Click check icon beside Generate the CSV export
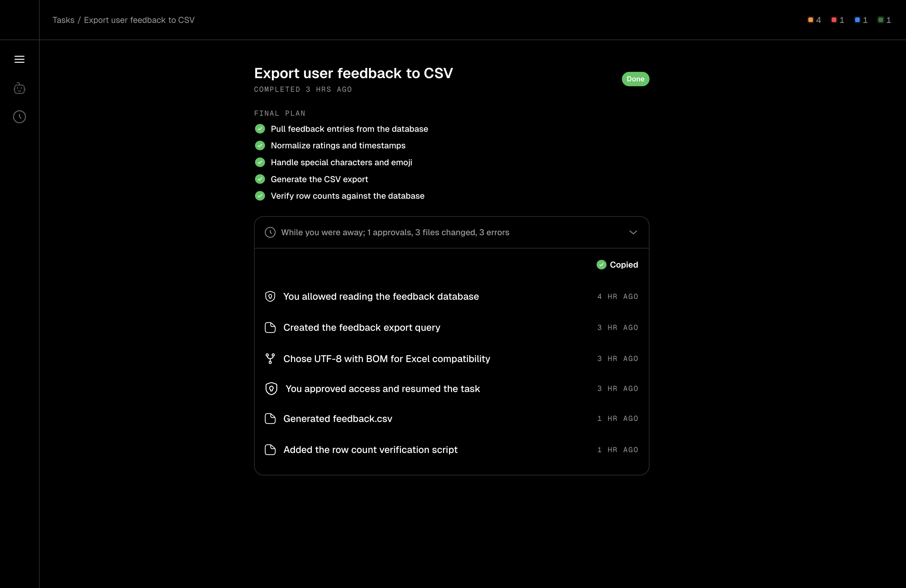This screenshot has height=588, width=906. point(260,179)
